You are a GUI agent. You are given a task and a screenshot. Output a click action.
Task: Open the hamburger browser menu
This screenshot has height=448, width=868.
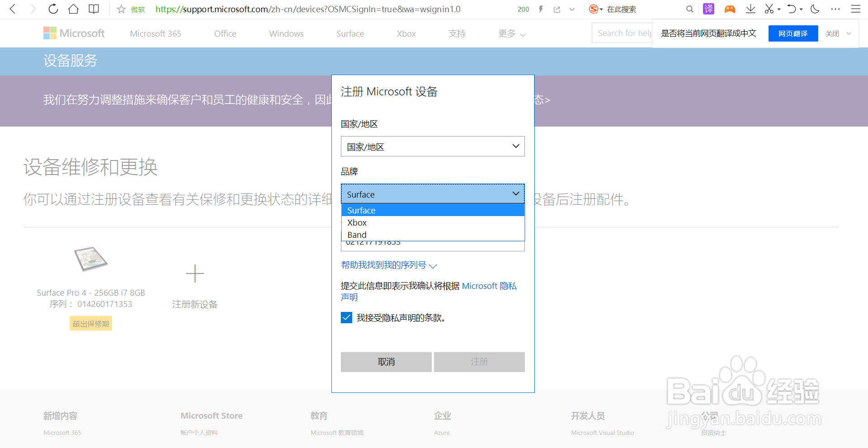(x=856, y=9)
